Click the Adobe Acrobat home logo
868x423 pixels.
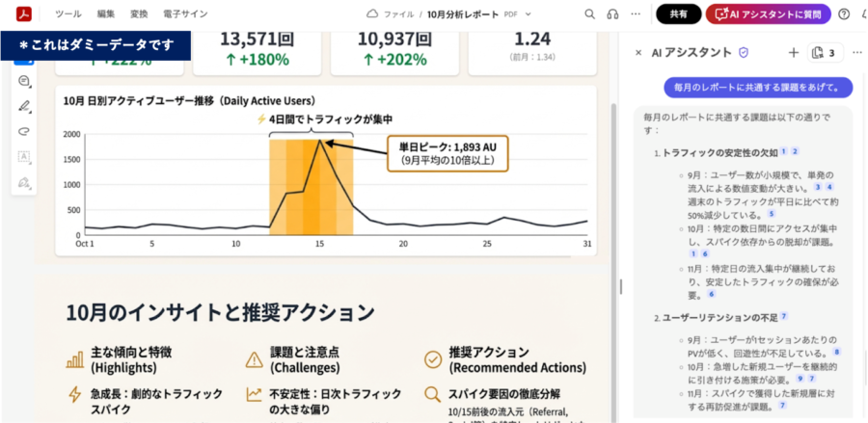click(x=21, y=13)
